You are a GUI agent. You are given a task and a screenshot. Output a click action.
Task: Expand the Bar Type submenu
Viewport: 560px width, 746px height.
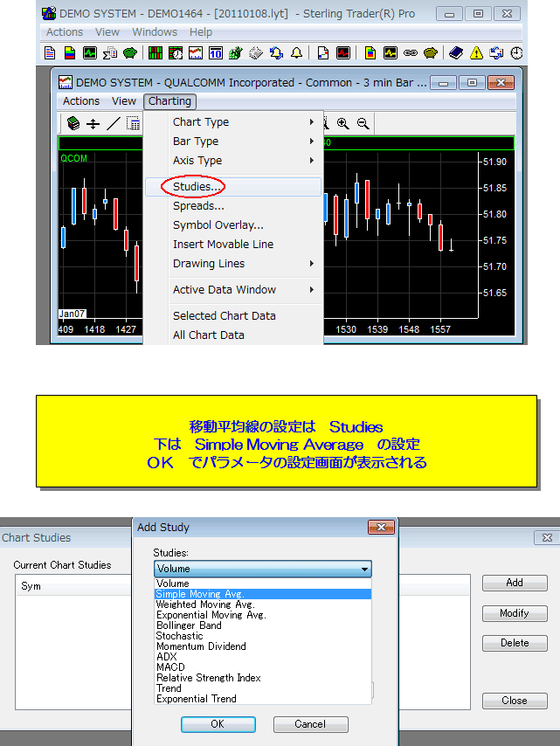coord(233,142)
